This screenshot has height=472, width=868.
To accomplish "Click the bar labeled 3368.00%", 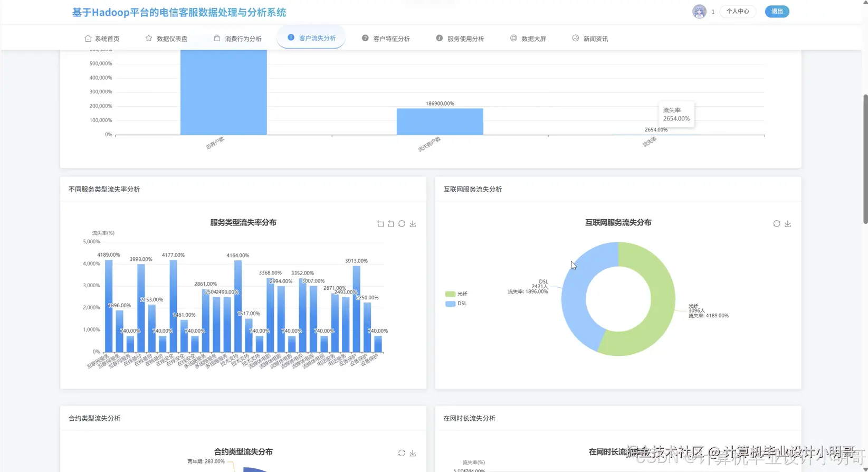I will [x=270, y=315].
